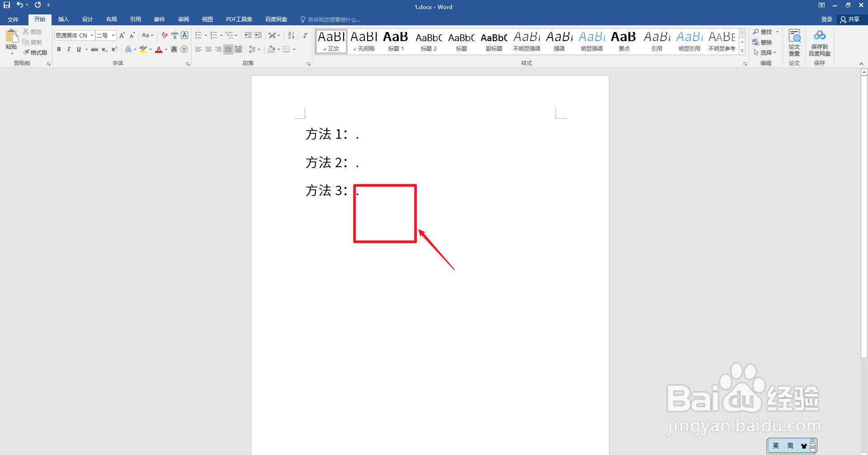Apply superscript formatting
Image resolution: width=868 pixels, height=455 pixels.
pyautogui.click(x=114, y=49)
